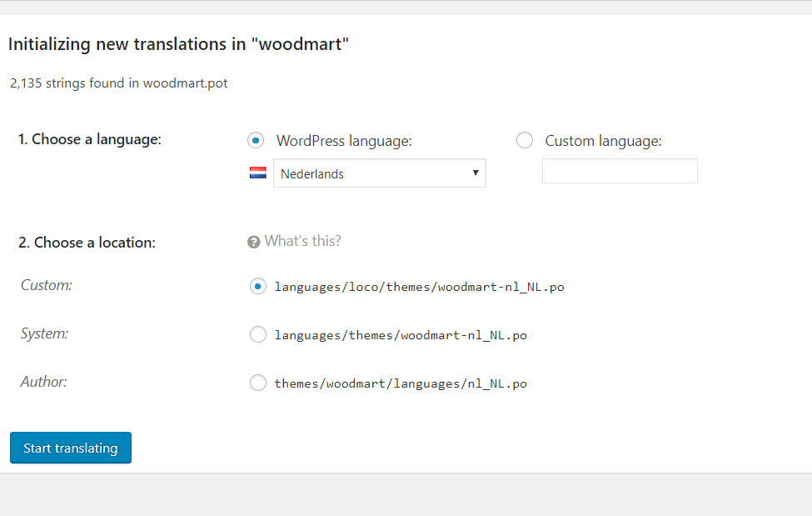Select the WordPress language radio button
This screenshot has height=516, width=812.
click(257, 140)
